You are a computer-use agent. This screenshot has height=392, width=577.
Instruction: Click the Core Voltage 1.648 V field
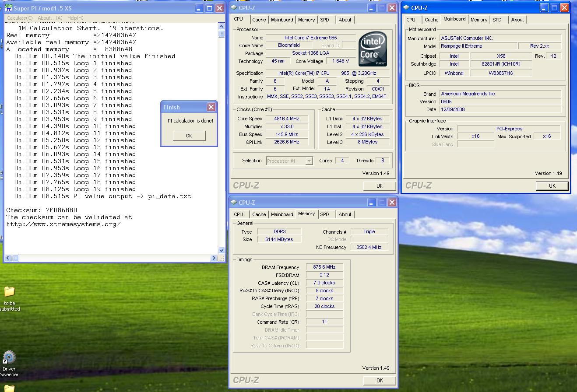[341, 61]
